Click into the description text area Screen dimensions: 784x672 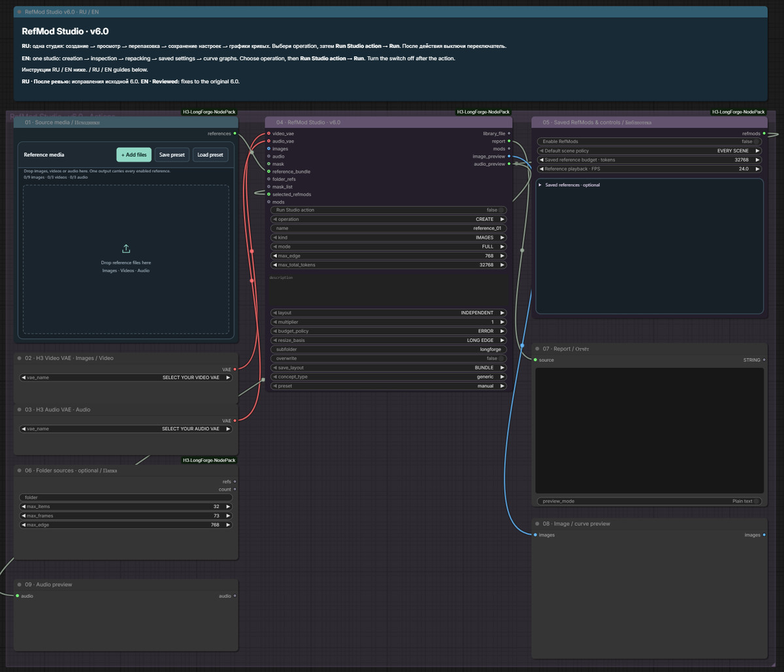[389, 290]
